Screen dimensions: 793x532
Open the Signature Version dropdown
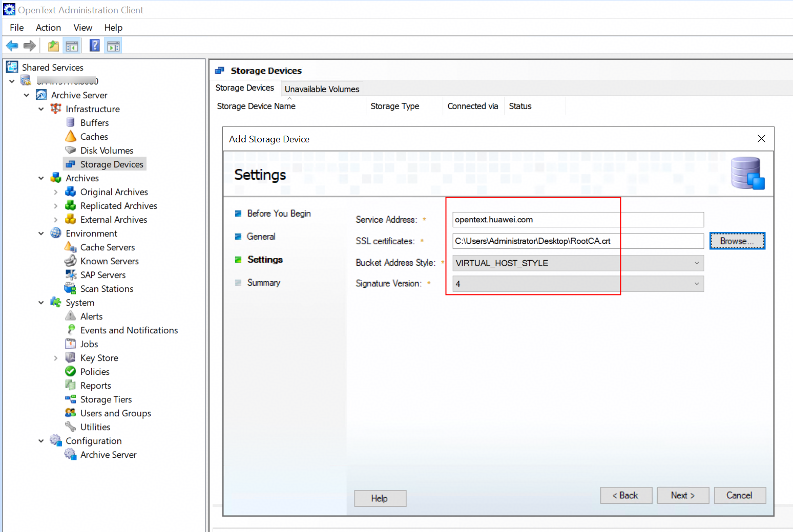578,284
